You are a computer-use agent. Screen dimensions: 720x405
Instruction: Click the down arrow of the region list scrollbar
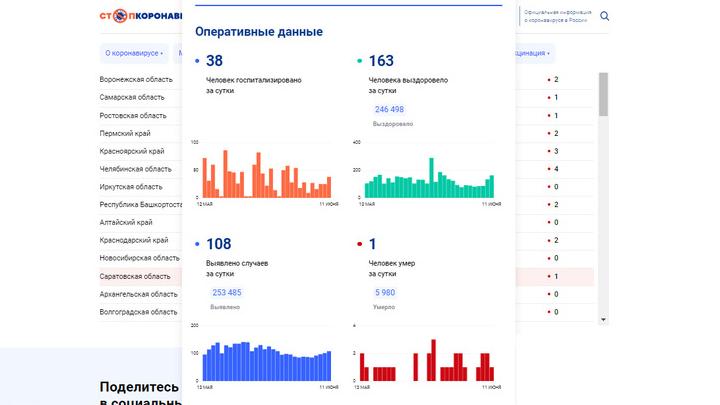[603, 320]
